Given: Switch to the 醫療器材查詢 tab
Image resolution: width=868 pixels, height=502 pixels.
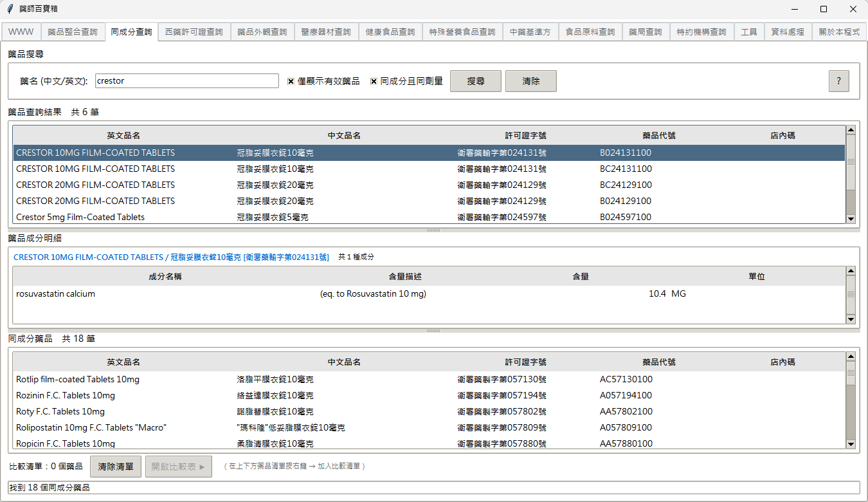Looking at the screenshot, I should point(326,32).
